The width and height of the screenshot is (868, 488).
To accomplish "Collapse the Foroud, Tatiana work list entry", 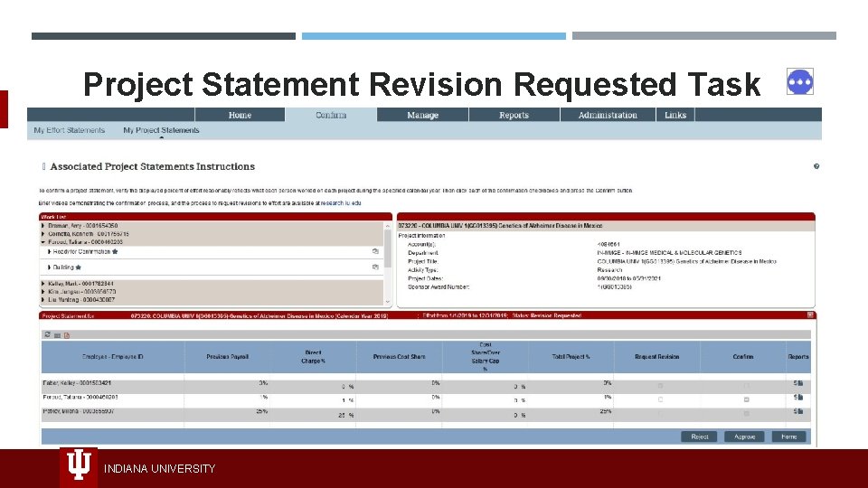I will point(43,242).
